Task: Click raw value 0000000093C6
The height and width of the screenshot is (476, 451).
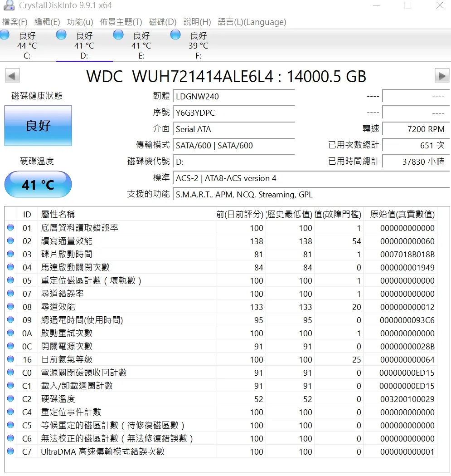Action: 407,320
